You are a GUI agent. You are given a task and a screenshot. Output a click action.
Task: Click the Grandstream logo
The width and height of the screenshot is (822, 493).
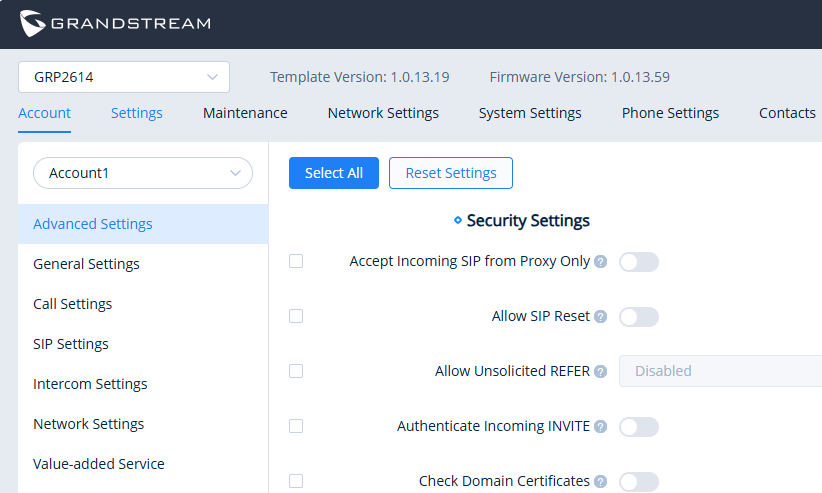pyautogui.click(x=115, y=23)
